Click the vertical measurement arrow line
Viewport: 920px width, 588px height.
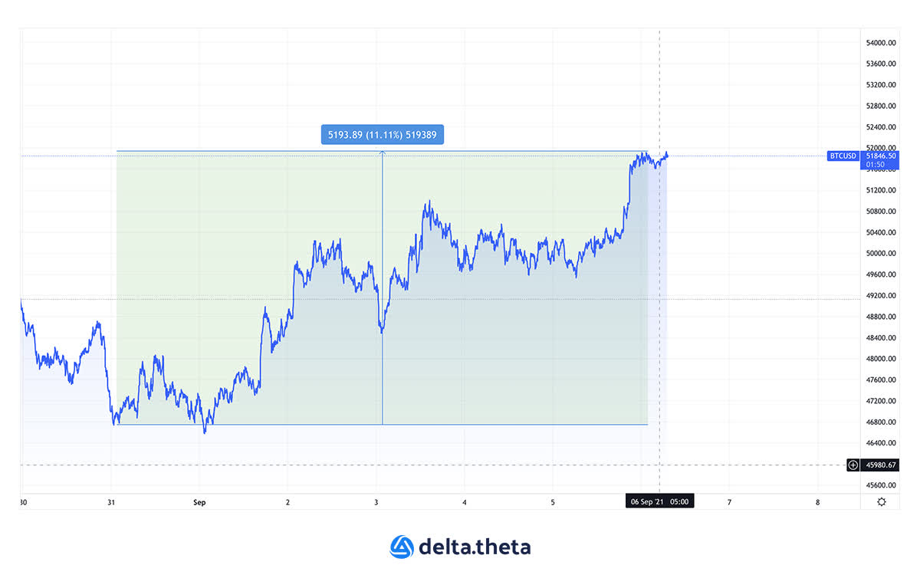coord(383,287)
